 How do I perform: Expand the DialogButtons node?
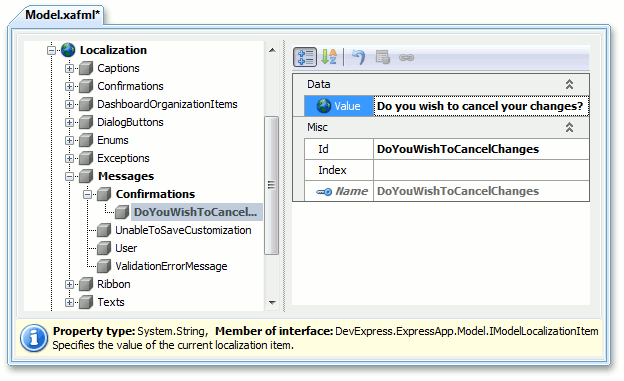point(69,122)
